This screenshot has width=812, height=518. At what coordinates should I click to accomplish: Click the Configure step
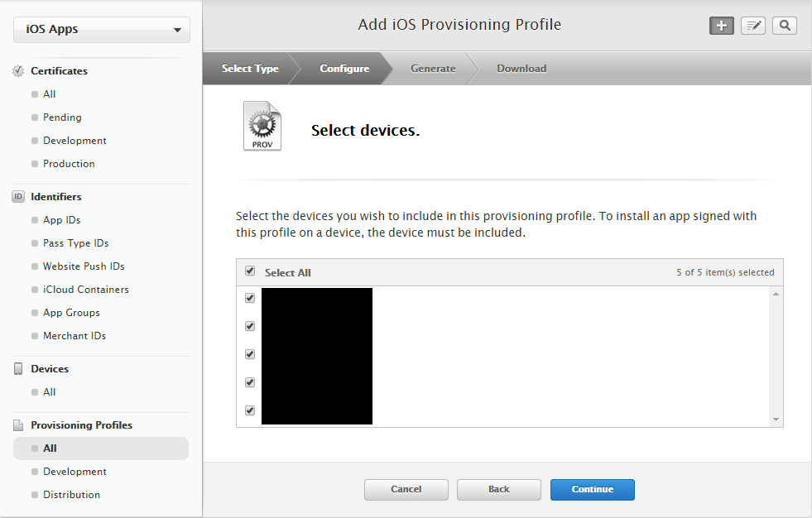pos(344,69)
